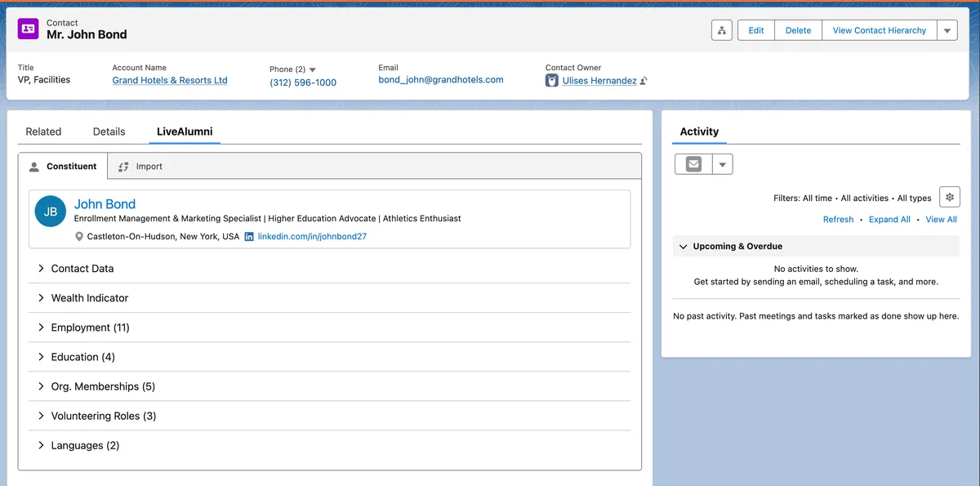
Task: Open the hierarchy icon button
Action: [x=721, y=30]
